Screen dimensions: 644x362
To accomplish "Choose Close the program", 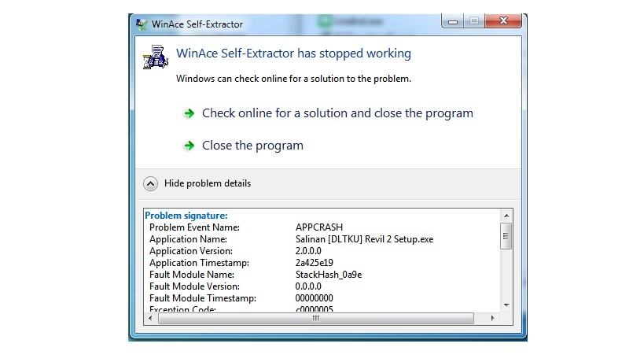I will tap(252, 146).
